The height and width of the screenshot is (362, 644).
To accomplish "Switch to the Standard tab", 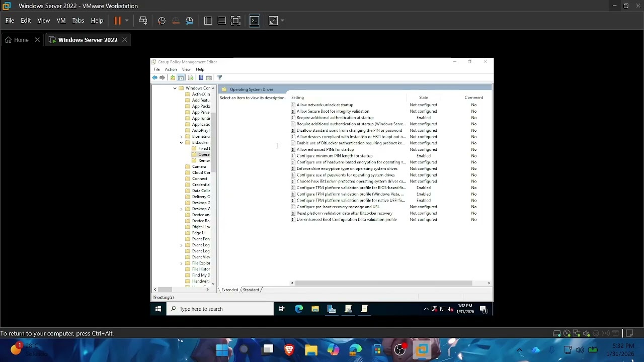I will [251, 290].
